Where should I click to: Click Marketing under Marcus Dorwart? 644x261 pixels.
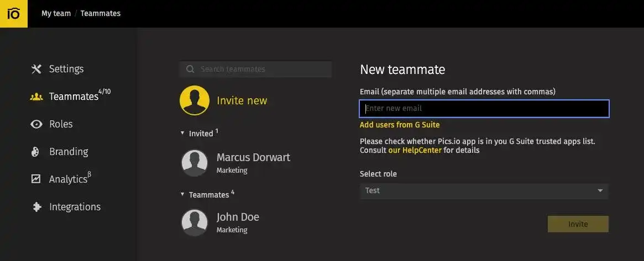pyautogui.click(x=232, y=171)
